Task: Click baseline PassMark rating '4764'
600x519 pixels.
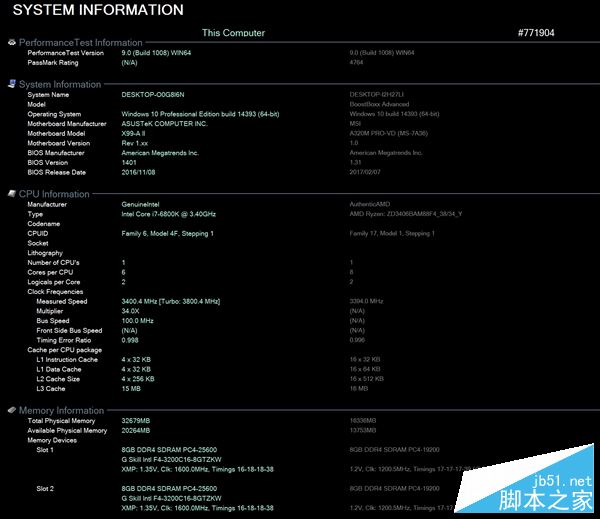Action: (x=356, y=62)
